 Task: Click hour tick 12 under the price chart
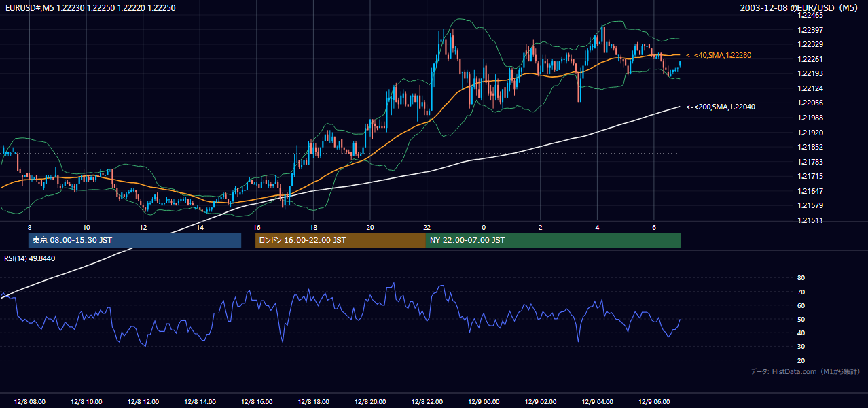[143, 227]
